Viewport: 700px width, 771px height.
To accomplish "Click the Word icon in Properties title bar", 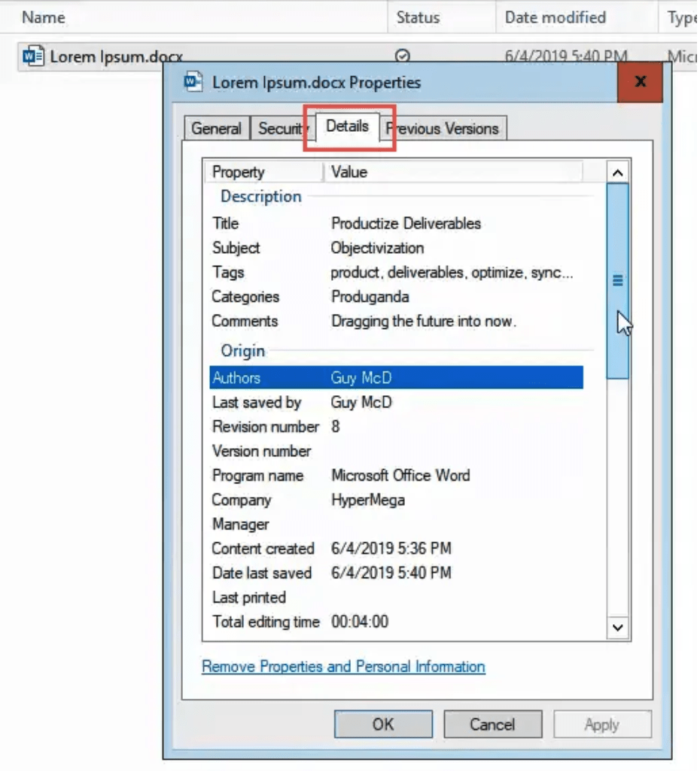I will point(193,81).
